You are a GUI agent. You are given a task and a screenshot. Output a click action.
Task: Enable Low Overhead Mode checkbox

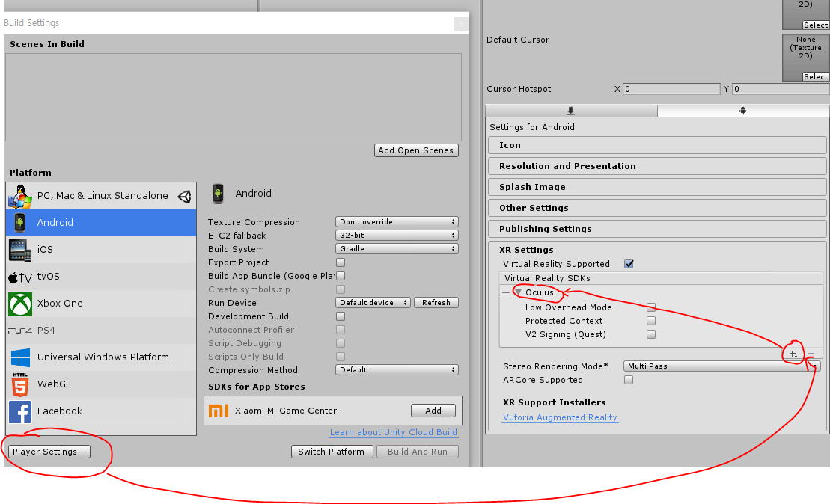[x=651, y=307]
